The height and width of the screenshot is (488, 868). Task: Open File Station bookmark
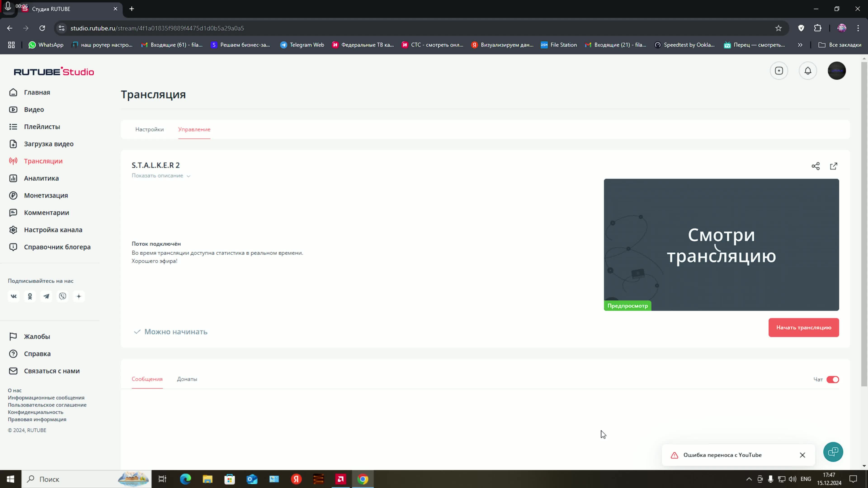pyautogui.click(x=559, y=45)
